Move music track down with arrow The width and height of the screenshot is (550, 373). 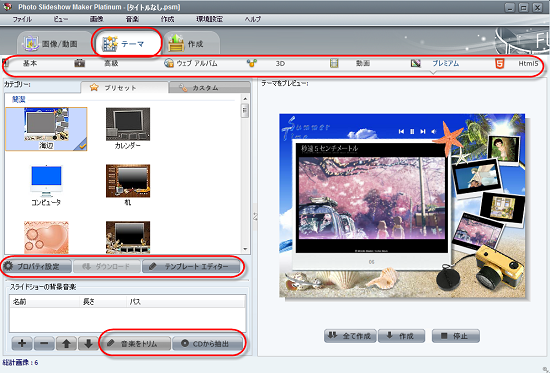click(x=88, y=343)
